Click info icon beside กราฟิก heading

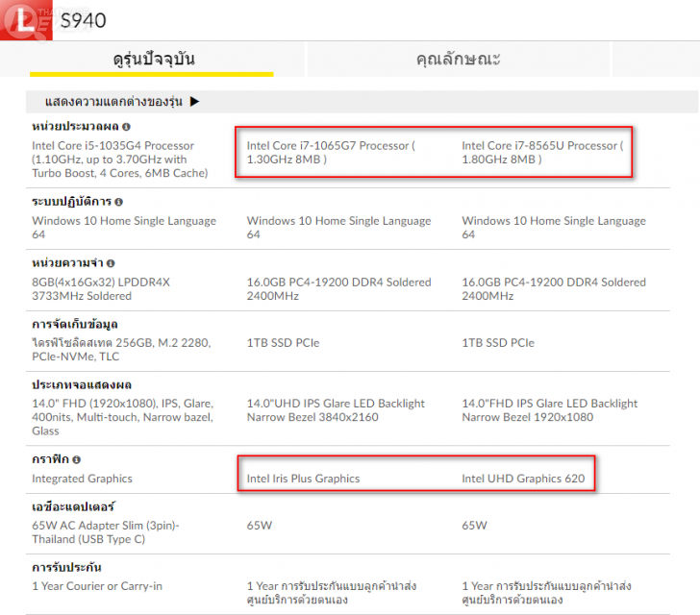tap(76, 459)
